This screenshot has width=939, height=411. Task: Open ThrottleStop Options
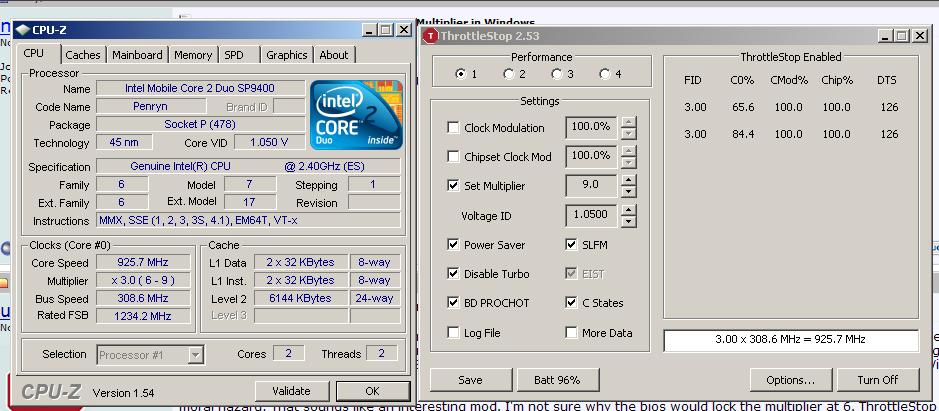[791, 380]
